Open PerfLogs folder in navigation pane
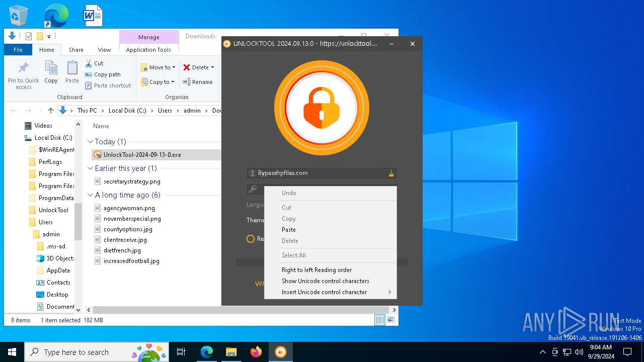Image resolution: width=644 pixels, height=362 pixels. coord(50,162)
